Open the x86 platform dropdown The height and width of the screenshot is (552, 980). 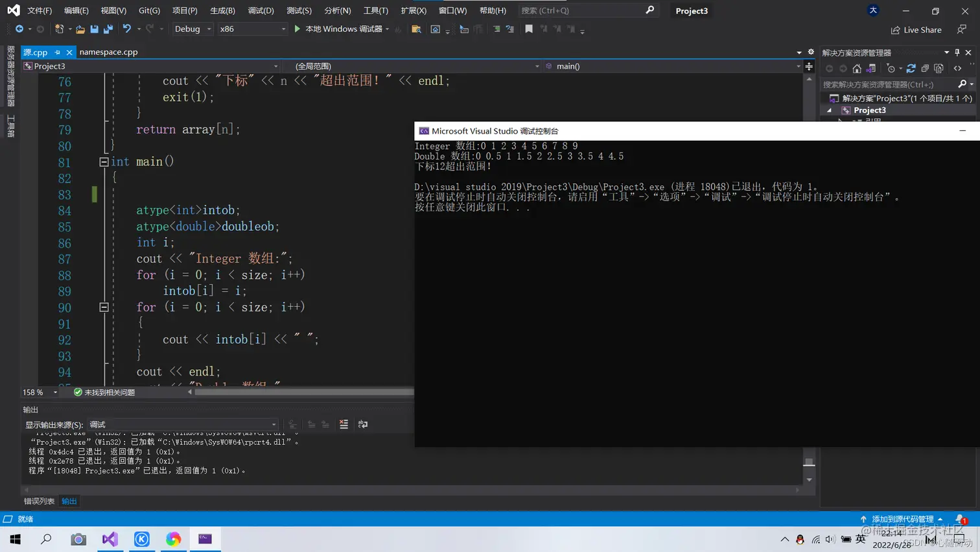pyautogui.click(x=252, y=29)
